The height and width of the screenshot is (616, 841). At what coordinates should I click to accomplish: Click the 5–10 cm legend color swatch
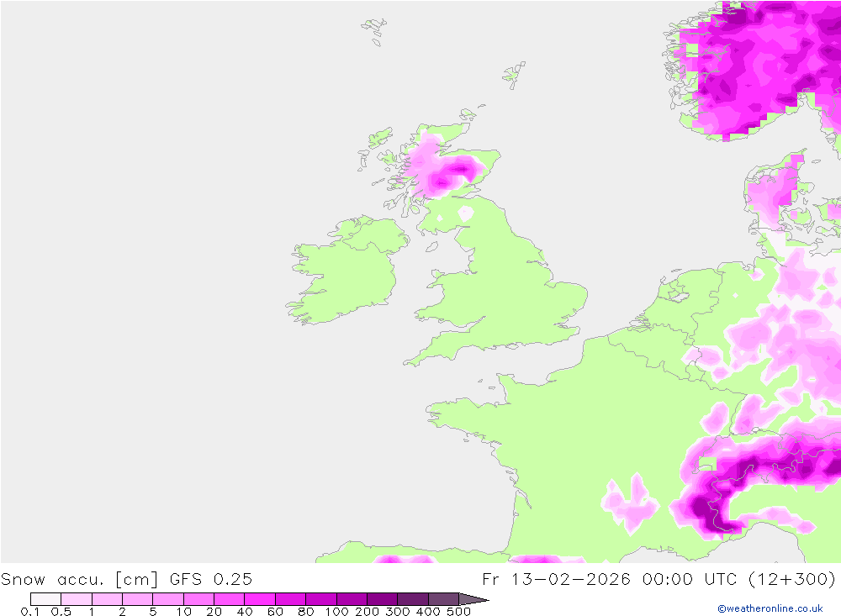click(x=168, y=599)
